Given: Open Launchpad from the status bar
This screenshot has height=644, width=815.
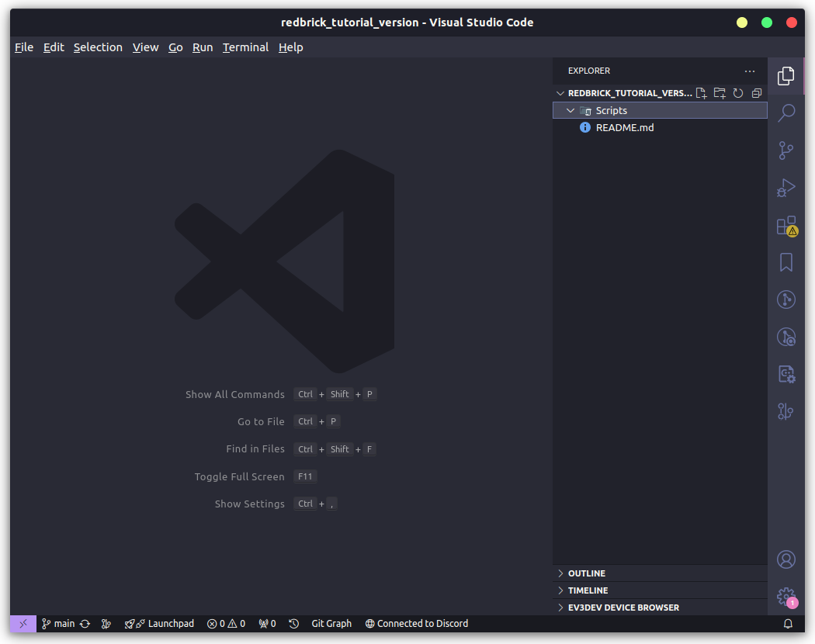Looking at the screenshot, I should [159, 624].
